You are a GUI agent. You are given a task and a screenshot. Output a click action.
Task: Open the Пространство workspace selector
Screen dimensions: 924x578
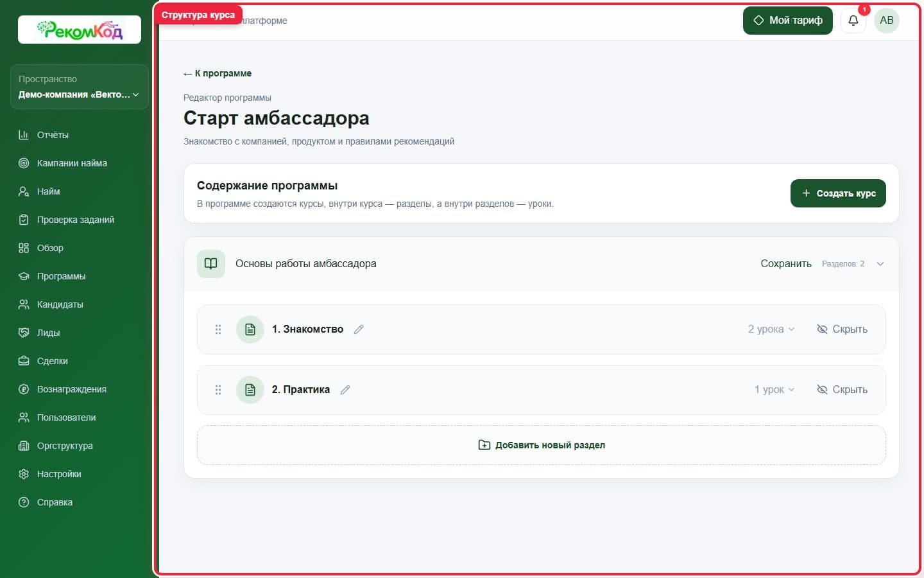point(80,87)
